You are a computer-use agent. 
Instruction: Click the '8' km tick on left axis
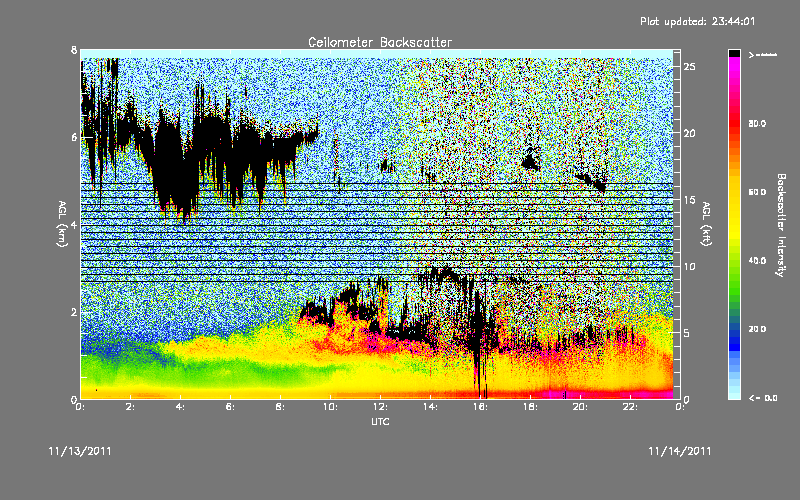point(74,50)
